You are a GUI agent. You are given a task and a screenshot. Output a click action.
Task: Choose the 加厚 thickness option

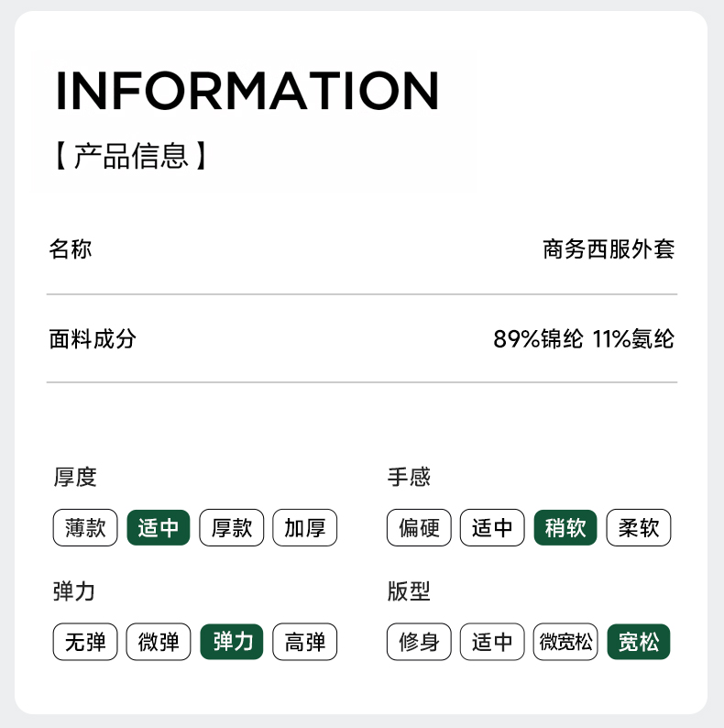[305, 528]
